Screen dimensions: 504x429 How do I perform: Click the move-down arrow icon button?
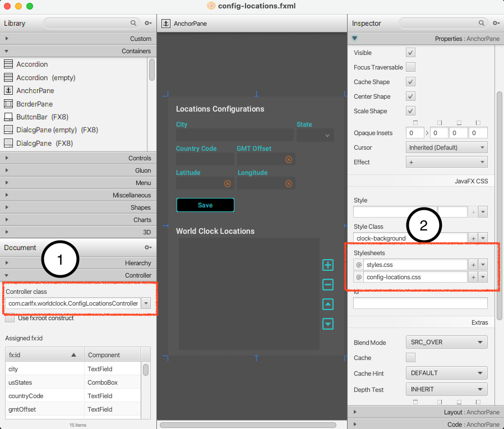coord(328,324)
